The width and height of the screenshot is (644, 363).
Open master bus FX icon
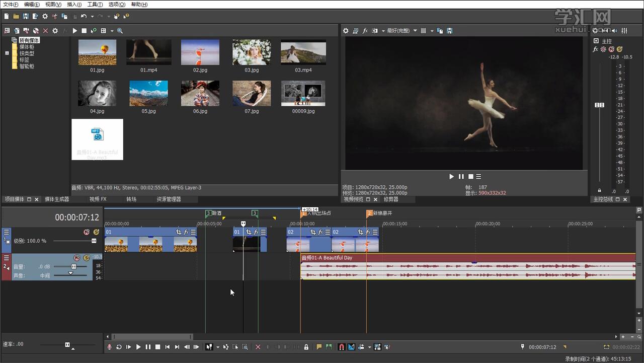point(596,49)
